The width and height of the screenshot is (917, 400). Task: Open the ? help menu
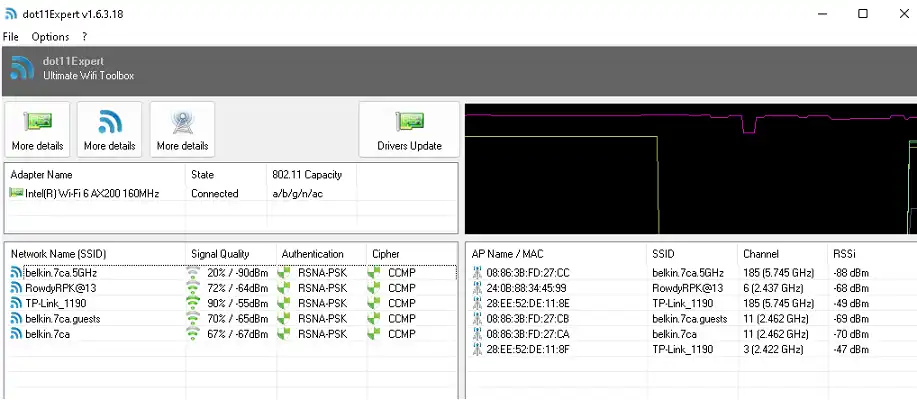click(85, 37)
